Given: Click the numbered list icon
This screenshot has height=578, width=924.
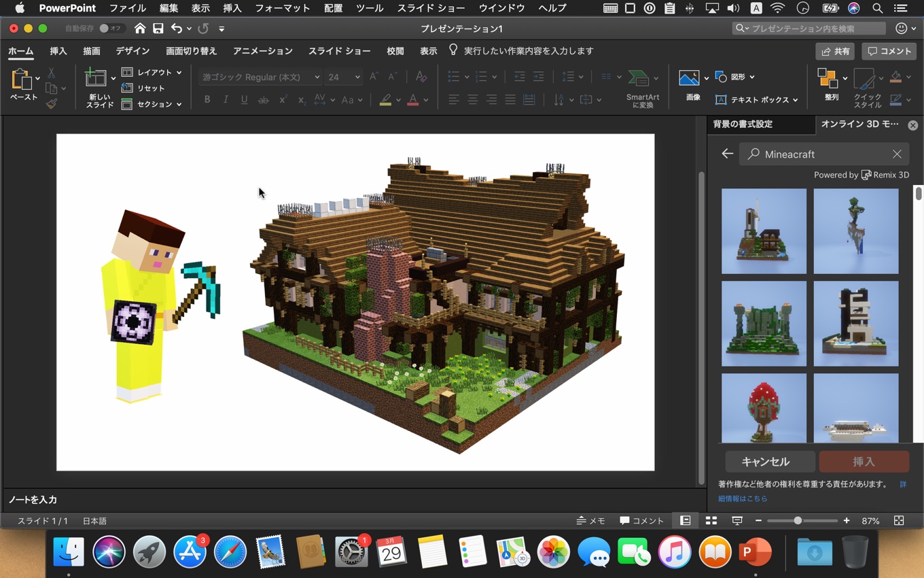Looking at the screenshot, I should coord(482,77).
